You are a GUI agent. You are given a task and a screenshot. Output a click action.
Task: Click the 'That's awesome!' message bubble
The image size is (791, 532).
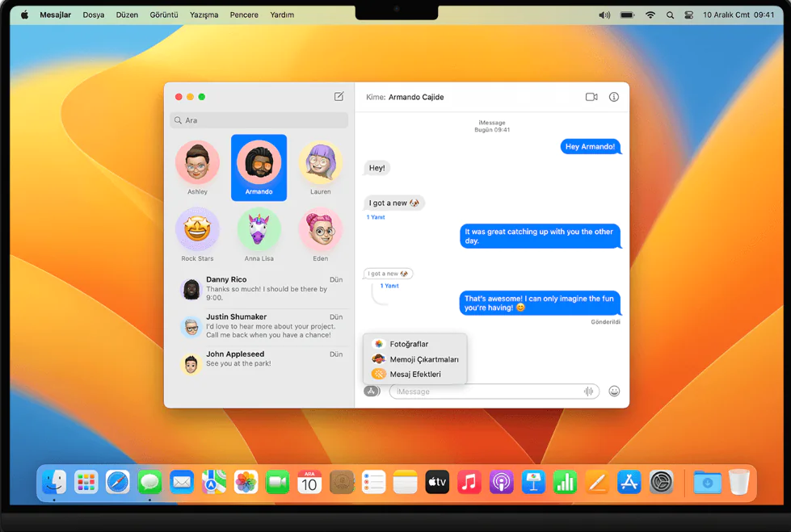(540, 303)
